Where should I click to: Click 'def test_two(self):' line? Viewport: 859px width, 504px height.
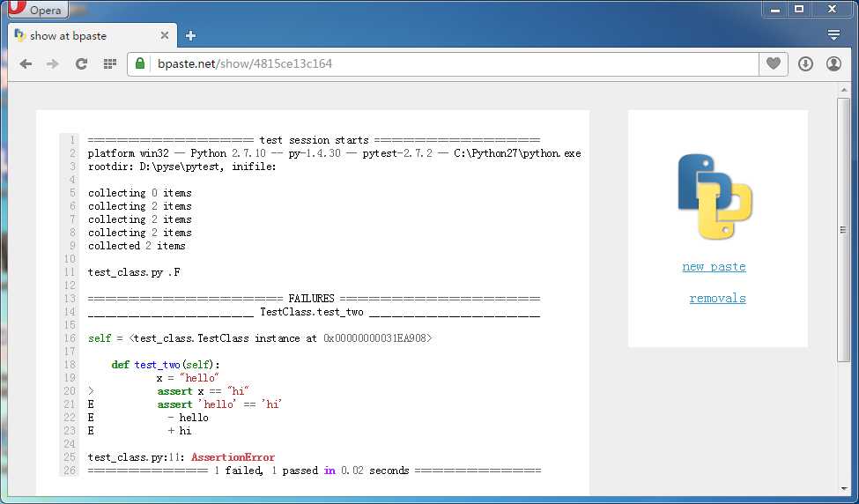click(x=166, y=365)
